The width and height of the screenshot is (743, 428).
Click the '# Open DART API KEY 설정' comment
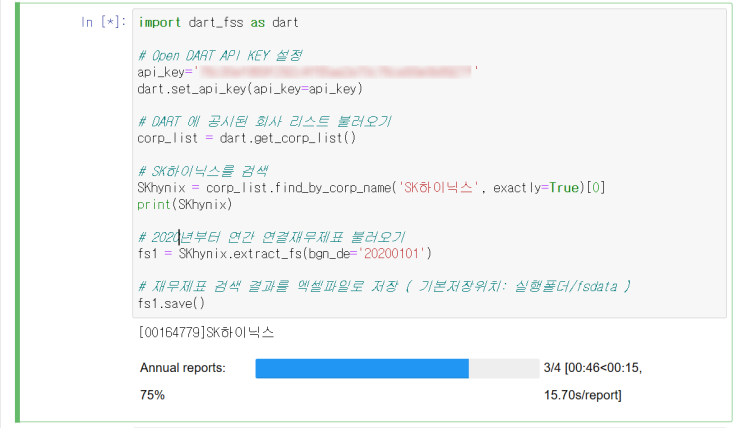pyautogui.click(x=220, y=55)
